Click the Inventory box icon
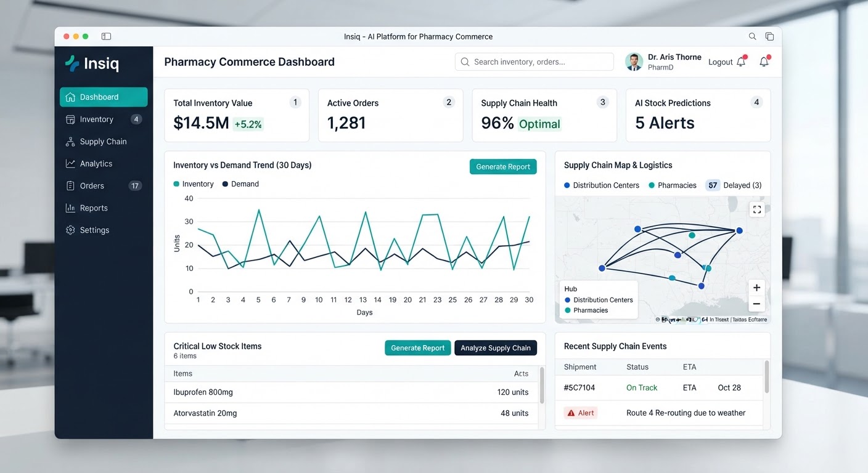The image size is (868, 473). tap(70, 119)
